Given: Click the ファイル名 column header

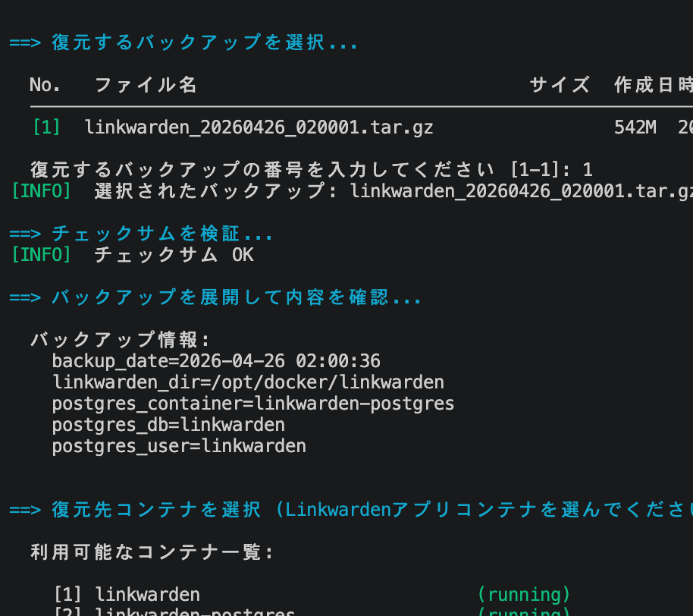Looking at the screenshot, I should coord(146,85).
